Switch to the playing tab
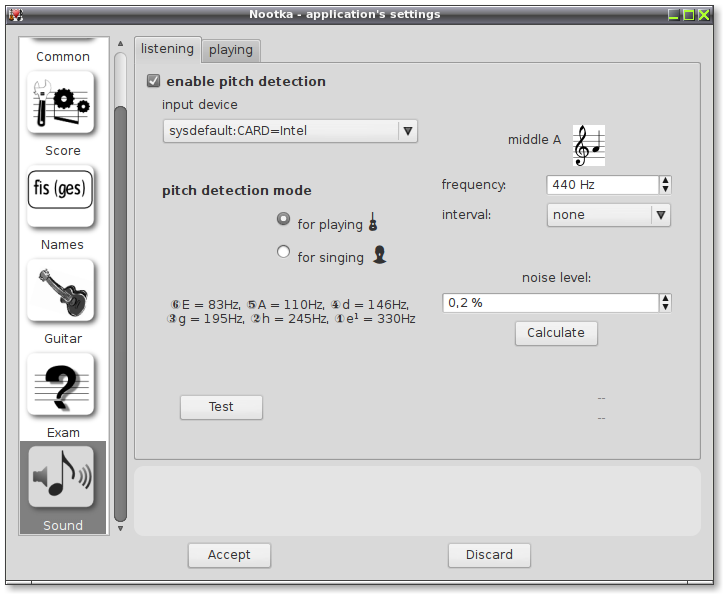723x594 pixels. click(231, 50)
